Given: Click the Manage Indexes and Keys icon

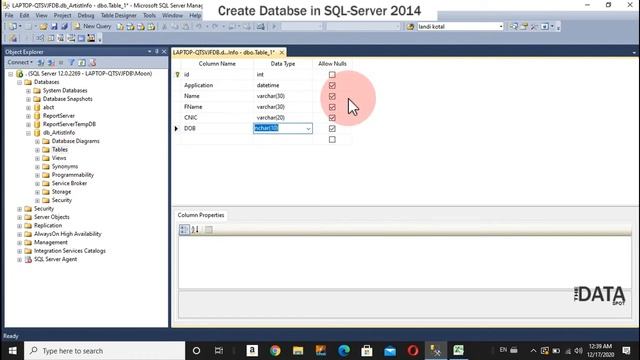Looking at the screenshot, I should (x=51, y=38).
